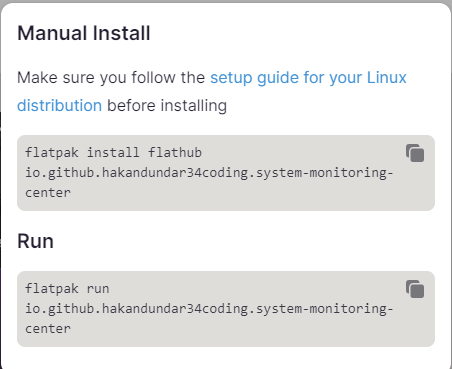This screenshot has width=452, height=369.
Task: Copy the flatpak install command
Action: click(x=415, y=153)
